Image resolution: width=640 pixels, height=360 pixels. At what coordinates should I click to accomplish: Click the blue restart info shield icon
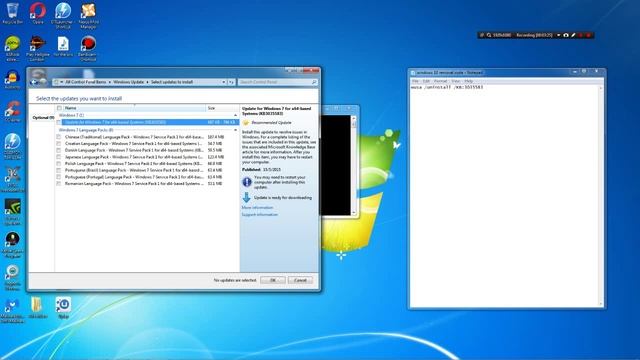247,182
